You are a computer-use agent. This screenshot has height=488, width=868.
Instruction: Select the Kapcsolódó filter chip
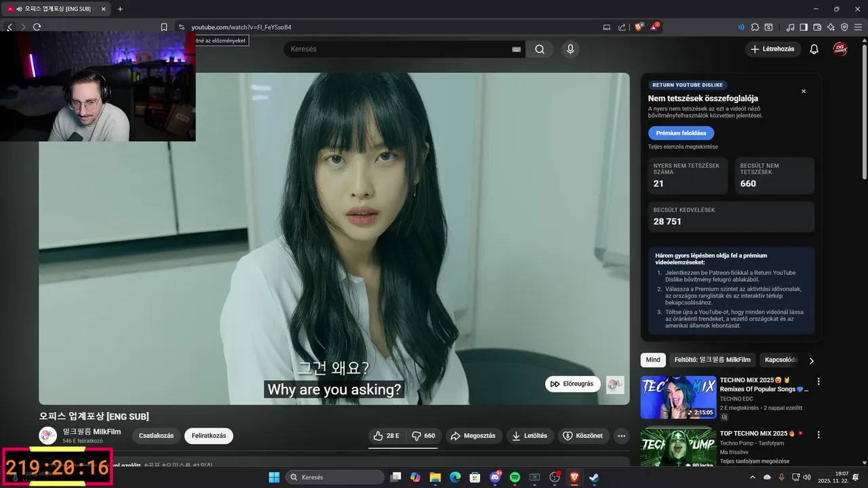pos(781,360)
